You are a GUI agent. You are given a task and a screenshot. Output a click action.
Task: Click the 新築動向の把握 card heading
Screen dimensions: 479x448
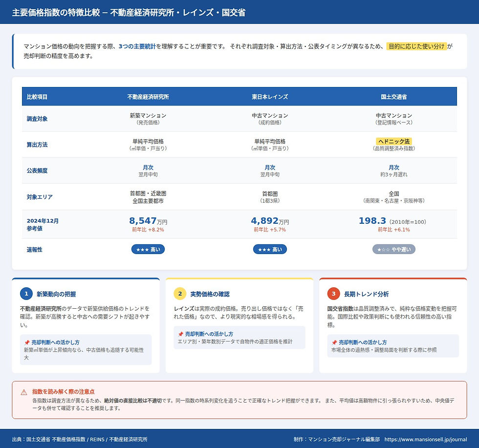point(56,294)
